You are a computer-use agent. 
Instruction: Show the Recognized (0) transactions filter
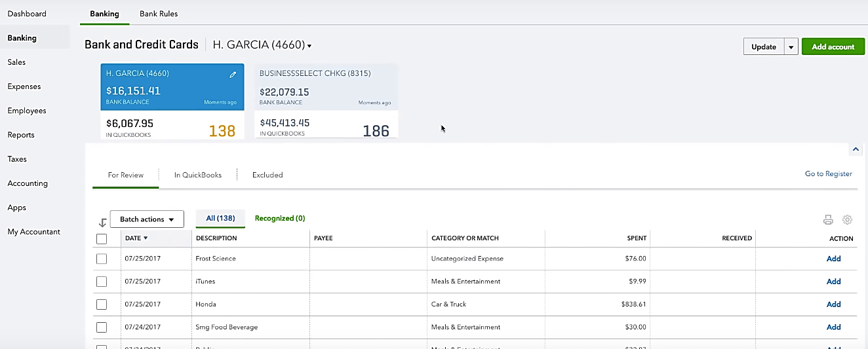[x=280, y=218]
